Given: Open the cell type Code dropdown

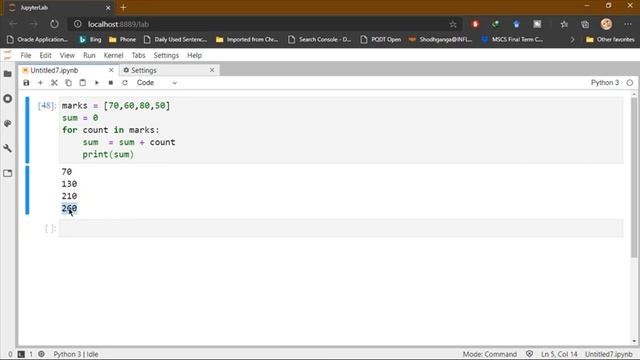Looking at the screenshot, I should [x=157, y=83].
